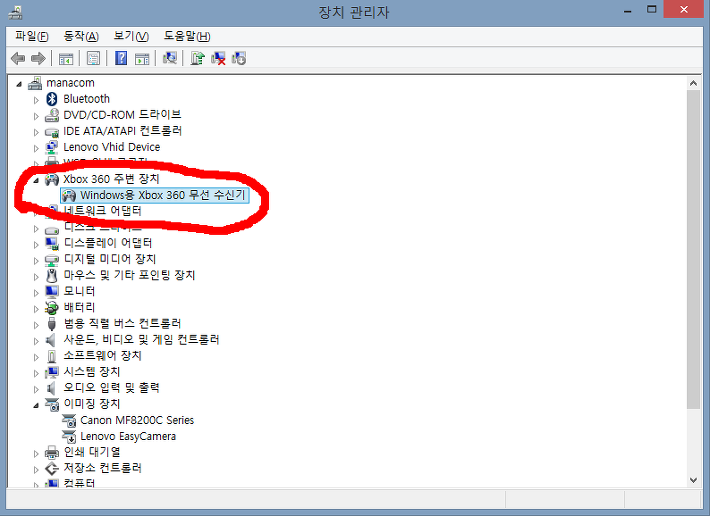Expand the Bluetooth category arrow
Image resolution: width=710 pixels, height=516 pixels.
click(36, 100)
